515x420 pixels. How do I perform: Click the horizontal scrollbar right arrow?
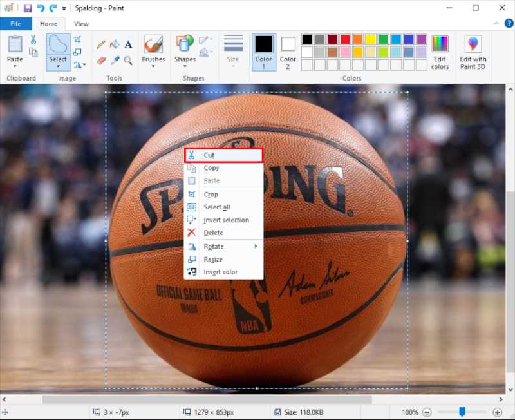tap(501, 399)
